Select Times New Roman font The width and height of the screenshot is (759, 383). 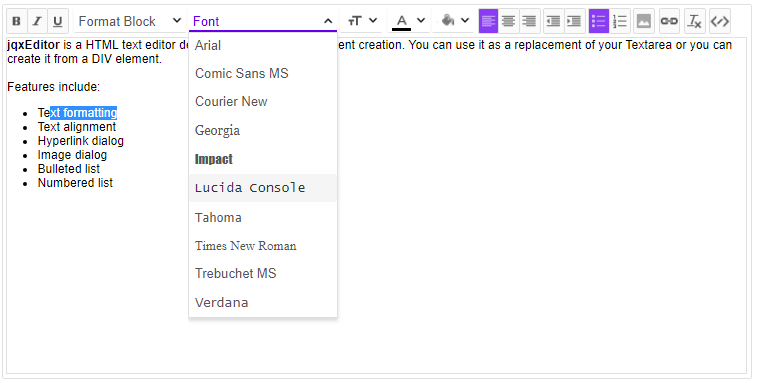263,246
